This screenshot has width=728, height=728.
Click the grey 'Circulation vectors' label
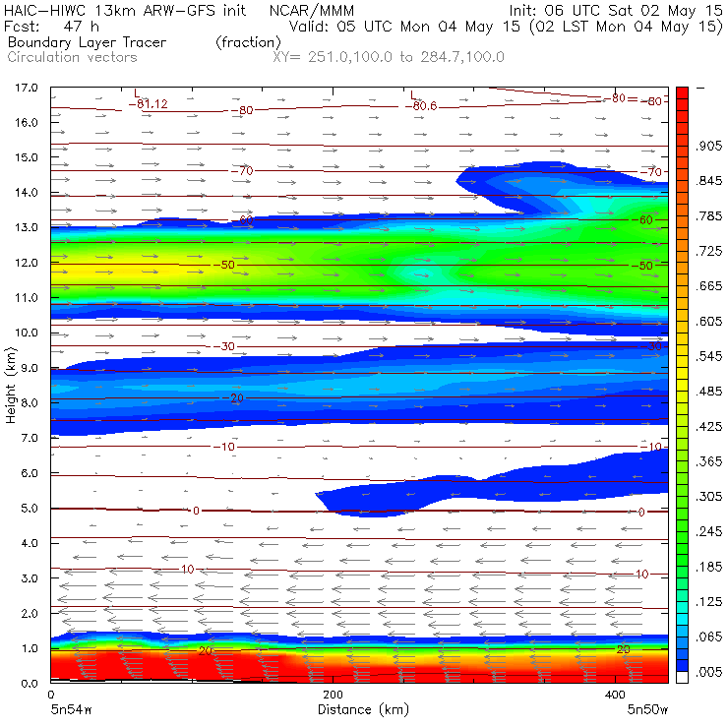tap(72, 58)
